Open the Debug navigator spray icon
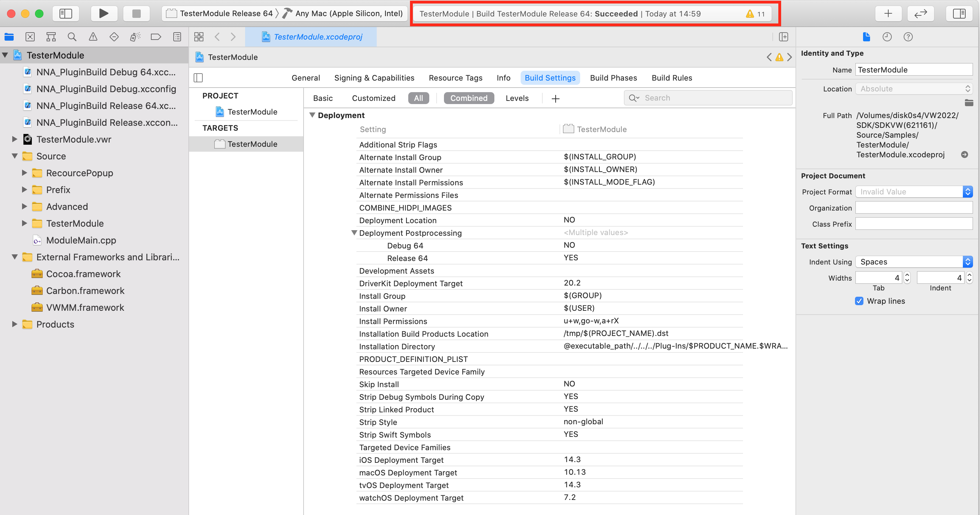The image size is (980, 515). point(135,37)
